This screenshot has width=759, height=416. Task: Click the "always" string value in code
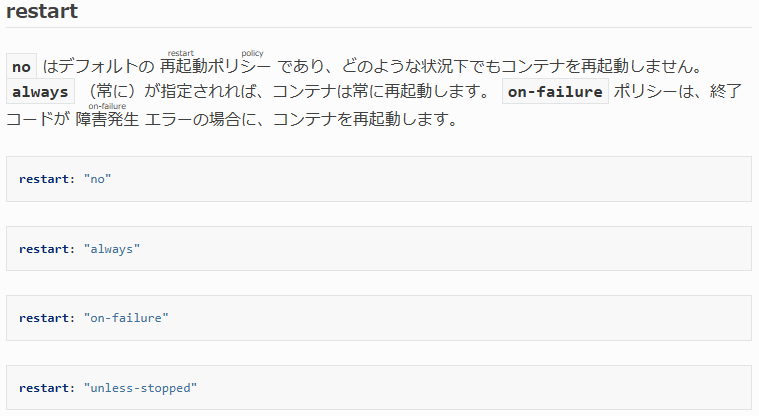point(112,248)
